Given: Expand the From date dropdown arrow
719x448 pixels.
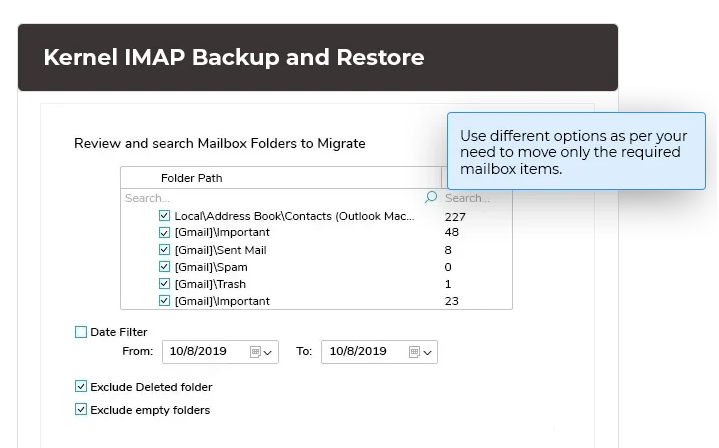Looking at the screenshot, I should (x=268, y=353).
